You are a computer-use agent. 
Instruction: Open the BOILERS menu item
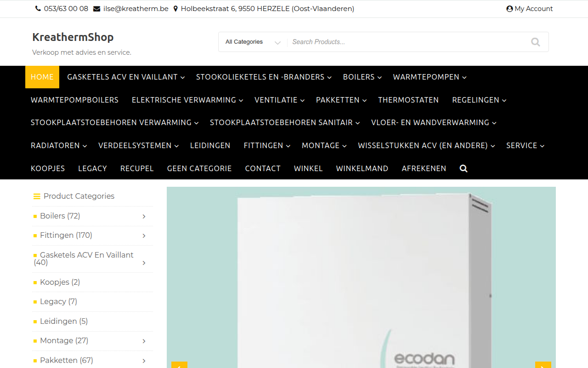tap(362, 77)
